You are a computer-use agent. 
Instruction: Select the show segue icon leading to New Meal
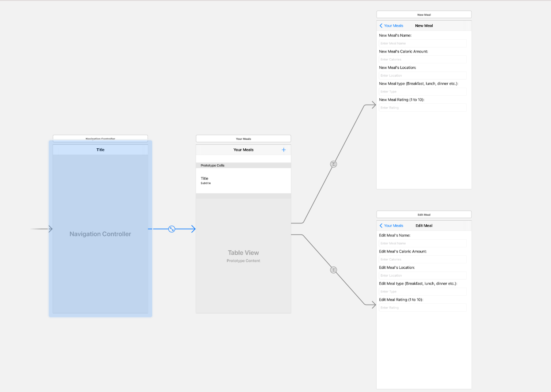tap(334, 164)
